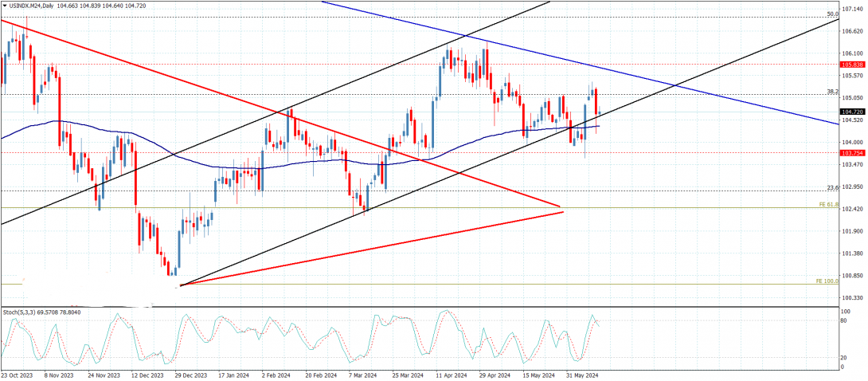Click the 8 Nov 2023 date label
The width and height of the screenshot is (868, 381).
(x=59, y=375)
